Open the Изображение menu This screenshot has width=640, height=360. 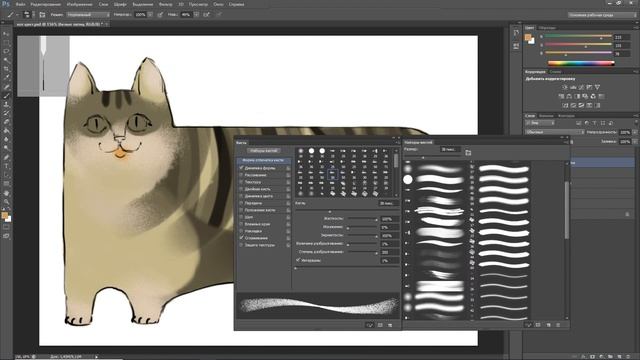(79, 4)
